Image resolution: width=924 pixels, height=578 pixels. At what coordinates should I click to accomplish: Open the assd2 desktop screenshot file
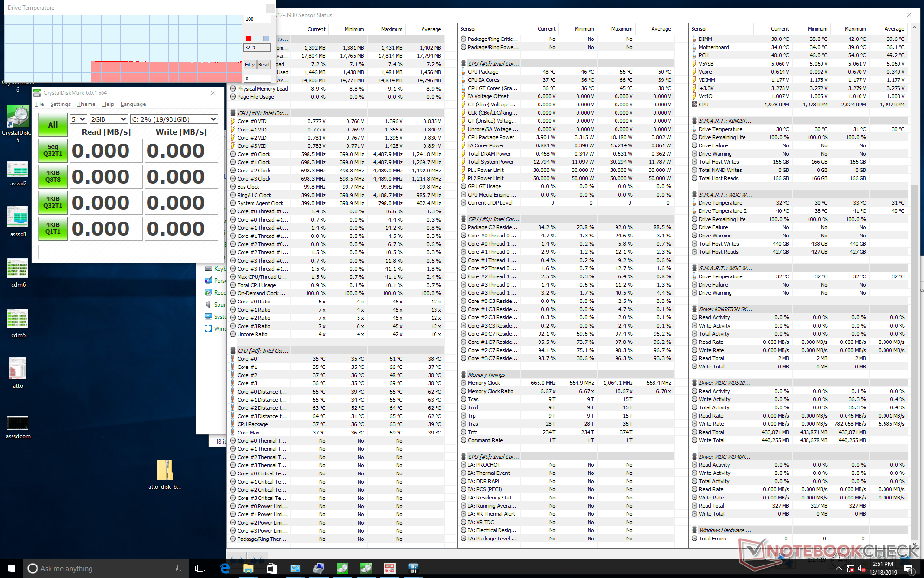[x=18, y=174]
